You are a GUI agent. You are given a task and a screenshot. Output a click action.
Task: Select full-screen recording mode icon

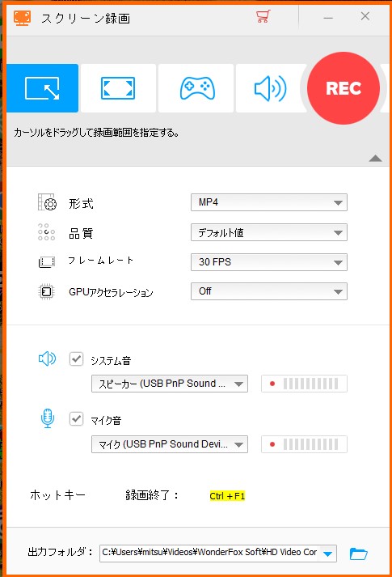click(118, 88)
